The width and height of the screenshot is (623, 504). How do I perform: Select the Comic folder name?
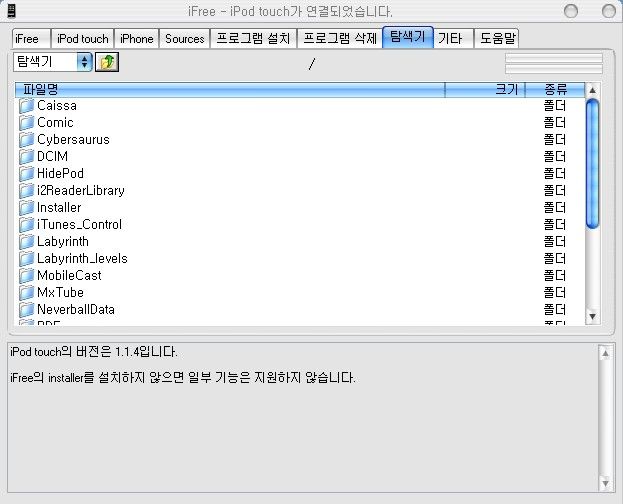click(x=55, y=123)
